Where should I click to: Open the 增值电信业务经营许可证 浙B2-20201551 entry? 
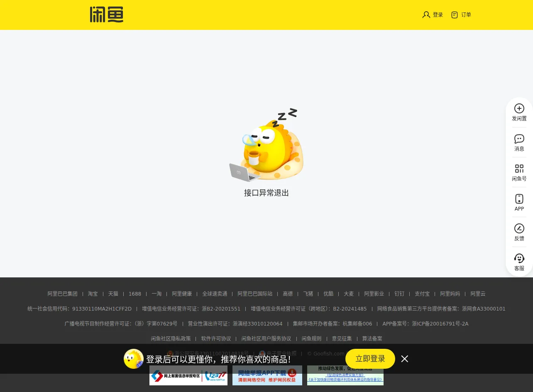tap(191, 309)
